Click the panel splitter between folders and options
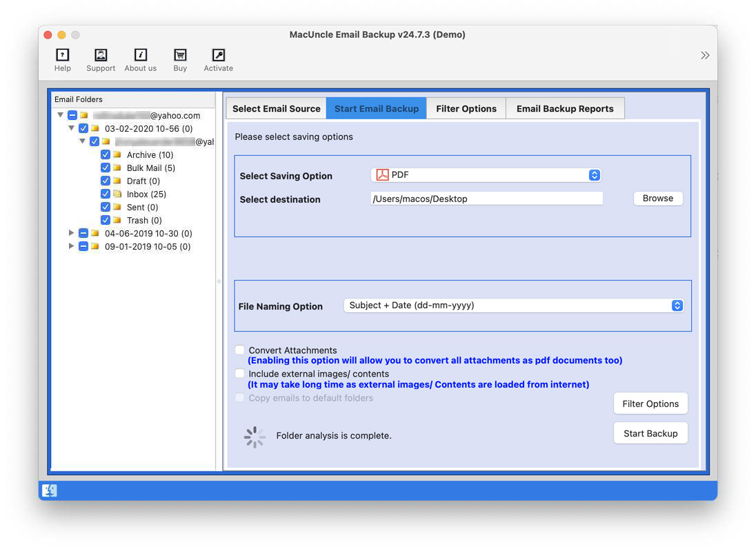The image size is (756, 551). [219, 281]
